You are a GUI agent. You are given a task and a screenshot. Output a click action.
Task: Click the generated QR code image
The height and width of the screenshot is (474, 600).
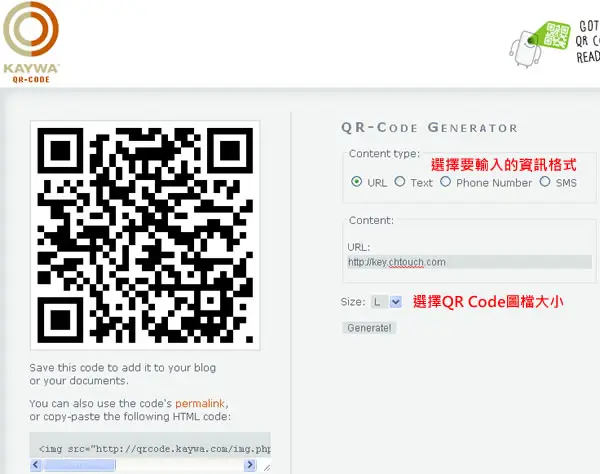pyautogui.click(x=145, y=235)
